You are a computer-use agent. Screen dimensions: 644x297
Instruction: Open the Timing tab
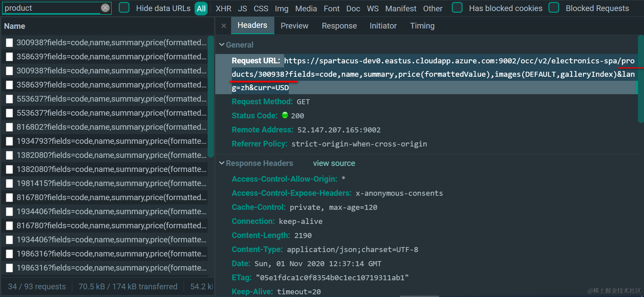click(422, 26)
